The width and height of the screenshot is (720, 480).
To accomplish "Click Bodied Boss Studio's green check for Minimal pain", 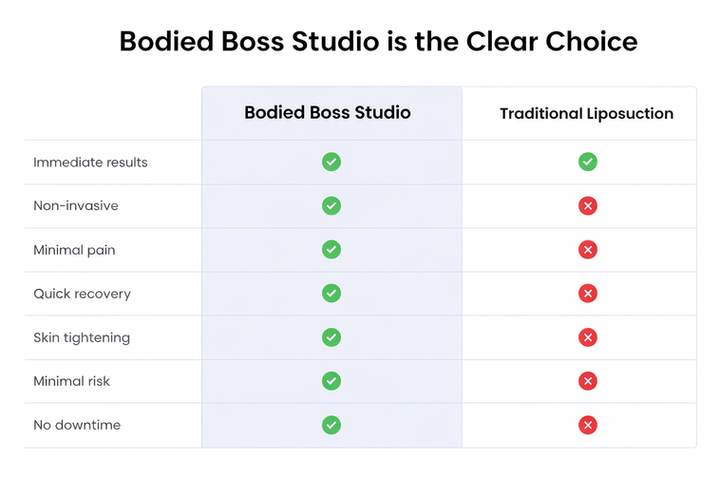I will coord(331,249).
